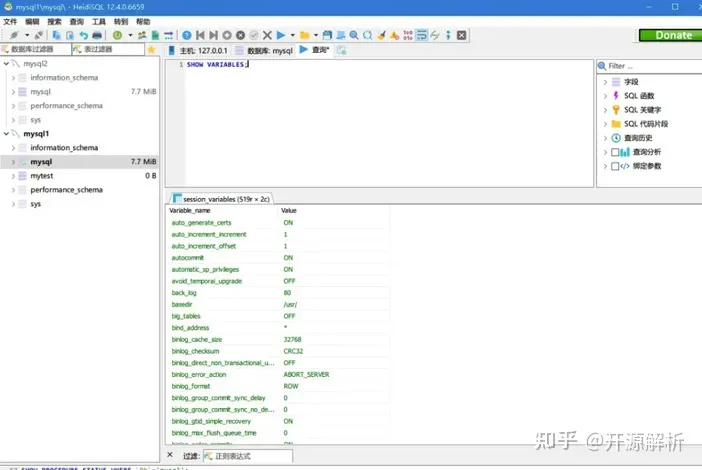The width and height of the screenshot is (702, 470).
Task: Select the session_variables result tab
Action: pos(221,199)
